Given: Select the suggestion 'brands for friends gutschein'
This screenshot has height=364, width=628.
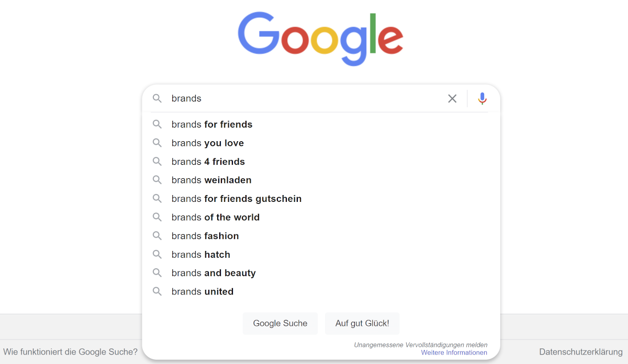Looking at the screenshot, I should 236,199.
